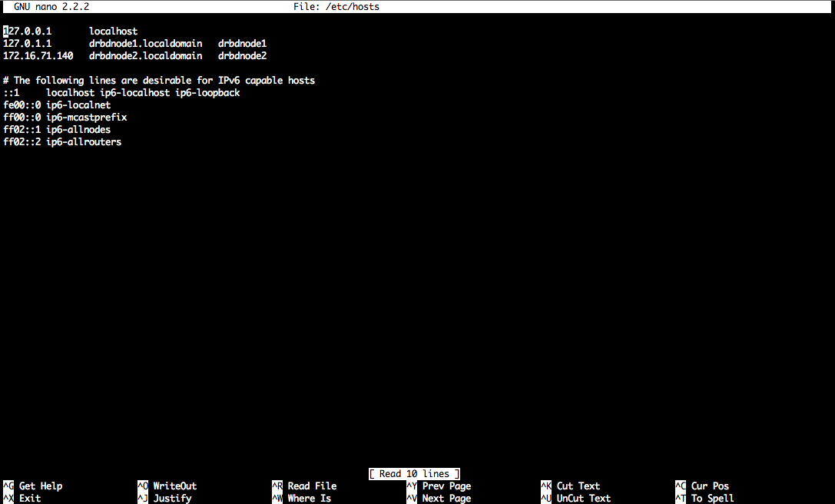Click the 'Read 10 lines' status message
Screen dimensions: 835x504
click(x=414, y=473)
